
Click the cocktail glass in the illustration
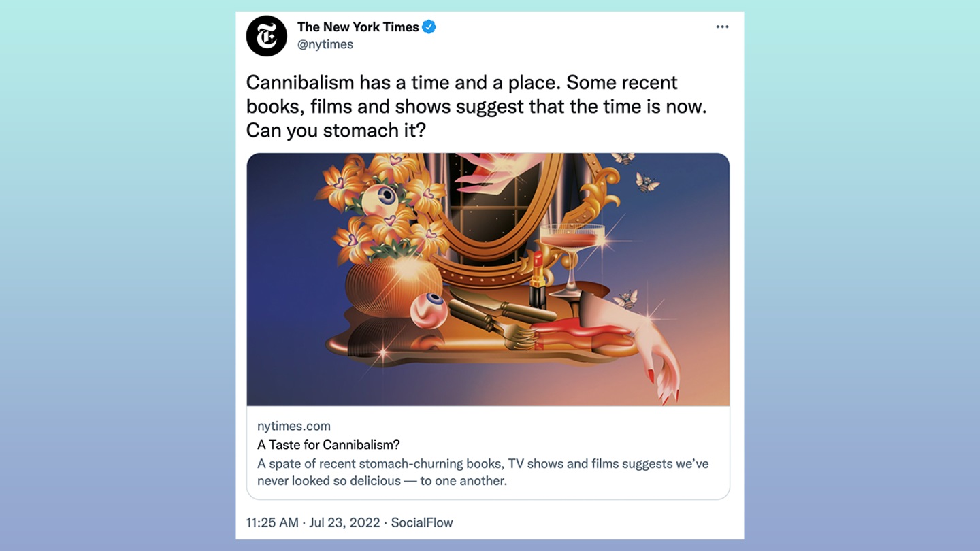click(572, 258)
